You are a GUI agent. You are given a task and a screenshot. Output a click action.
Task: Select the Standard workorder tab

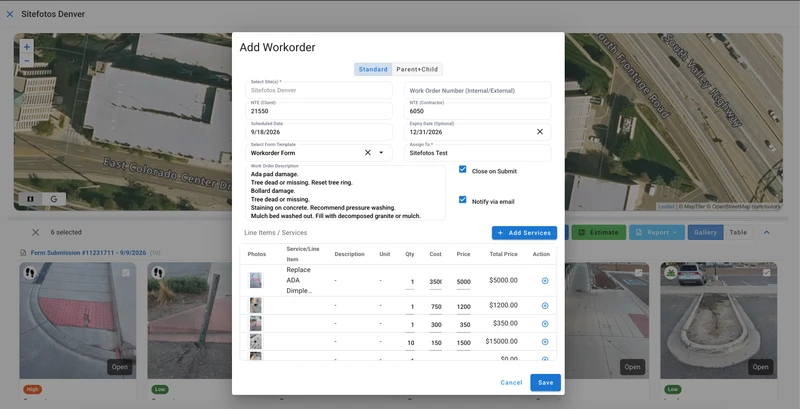tap(373, 69)
